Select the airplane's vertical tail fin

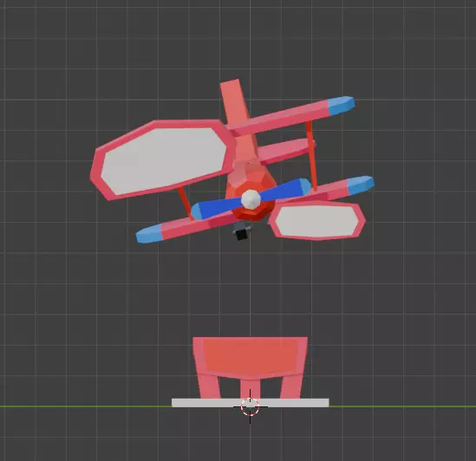point(234,101)
